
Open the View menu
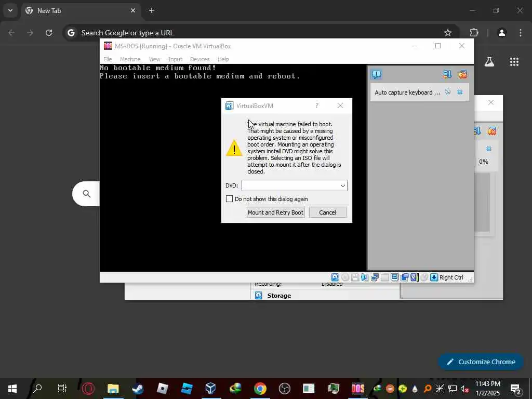coord(154,59)
